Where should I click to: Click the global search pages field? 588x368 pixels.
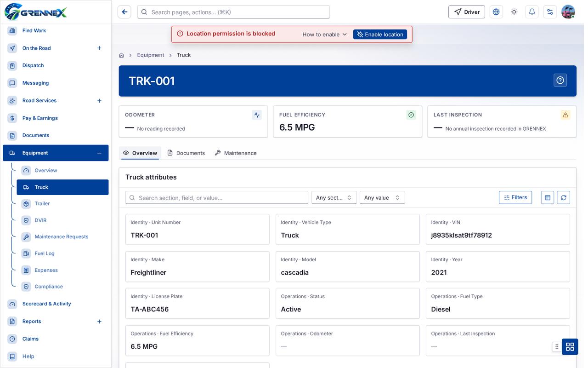pos(233,12)
